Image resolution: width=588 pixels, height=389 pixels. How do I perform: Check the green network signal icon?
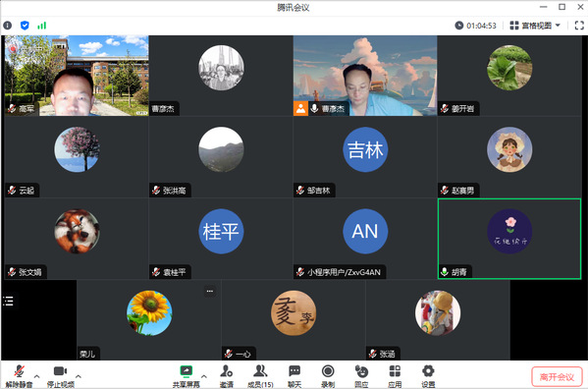point(41,26)
